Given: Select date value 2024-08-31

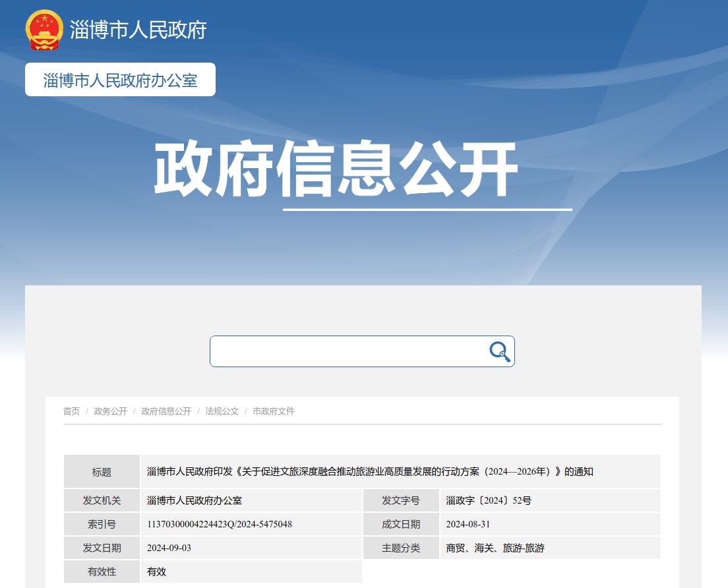Looking at the screenshot, I should click(x=468, y=524).
